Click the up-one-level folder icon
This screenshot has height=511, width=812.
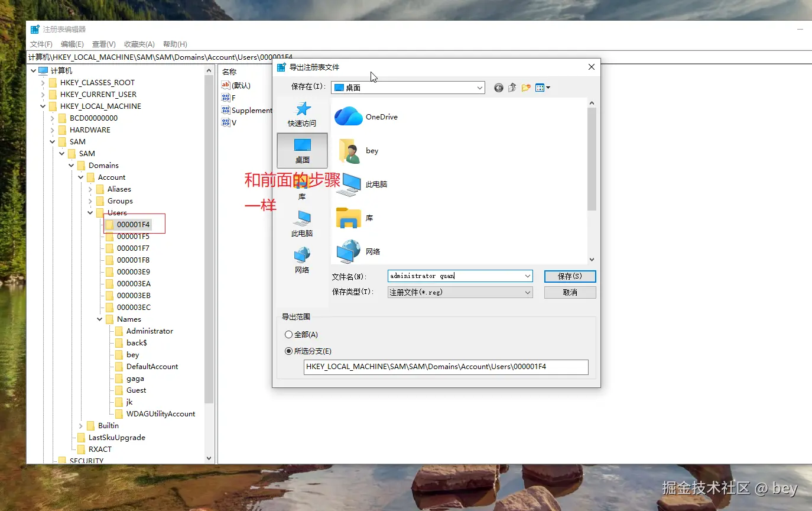(x=512, y=88)
